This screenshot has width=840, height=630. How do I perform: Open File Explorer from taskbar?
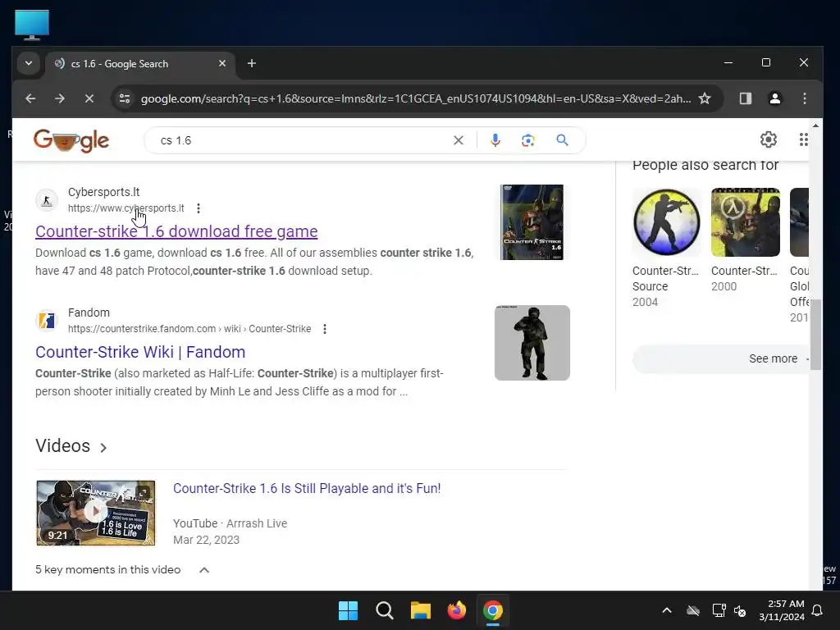coord(421,610)
